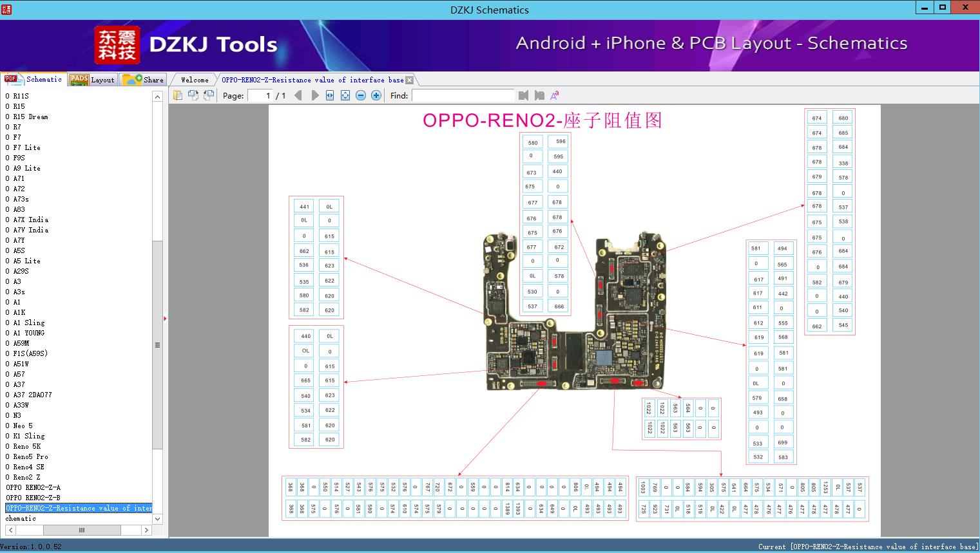Select F7 Lite in the model list
Screen dimensions: 980x553
click(23, 147)
